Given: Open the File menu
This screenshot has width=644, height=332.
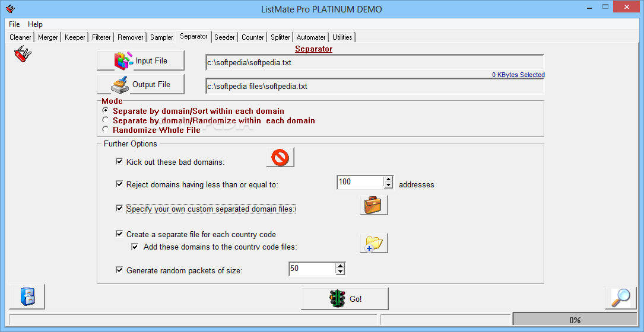Looking at the screenshot, I should coord(14,24).
